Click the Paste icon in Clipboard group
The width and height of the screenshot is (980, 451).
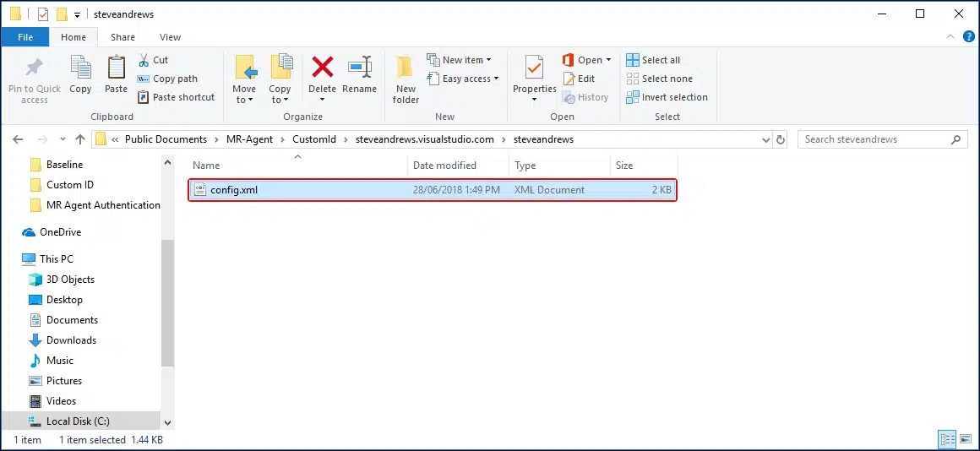(116, 74)
